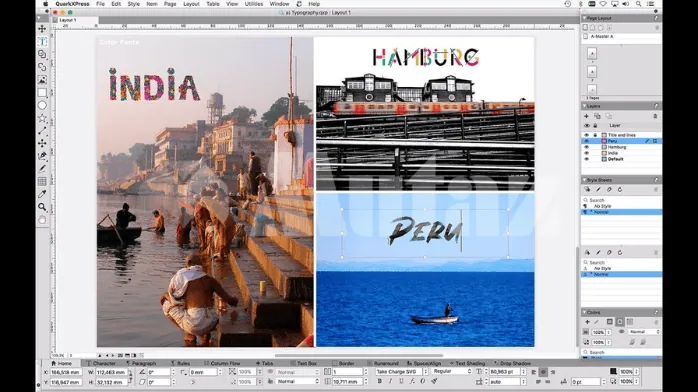
Task: Toggle lock on Title and lines layer
Action: 595,135
